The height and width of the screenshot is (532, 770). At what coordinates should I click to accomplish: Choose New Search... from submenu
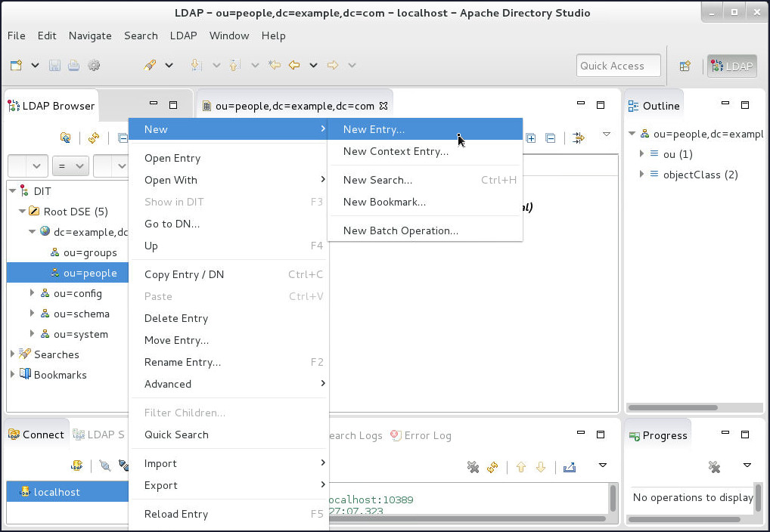[425, 180]
